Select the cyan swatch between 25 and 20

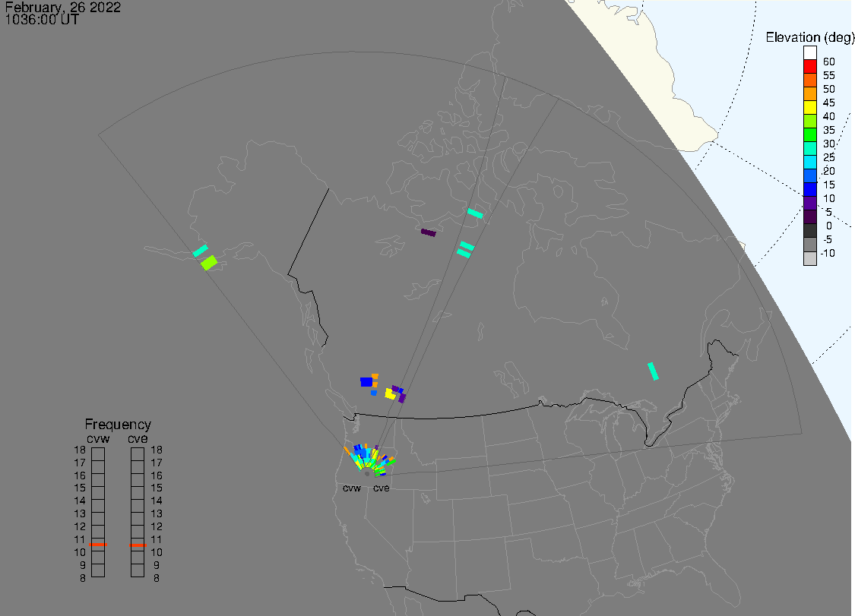tap(809, 162)
